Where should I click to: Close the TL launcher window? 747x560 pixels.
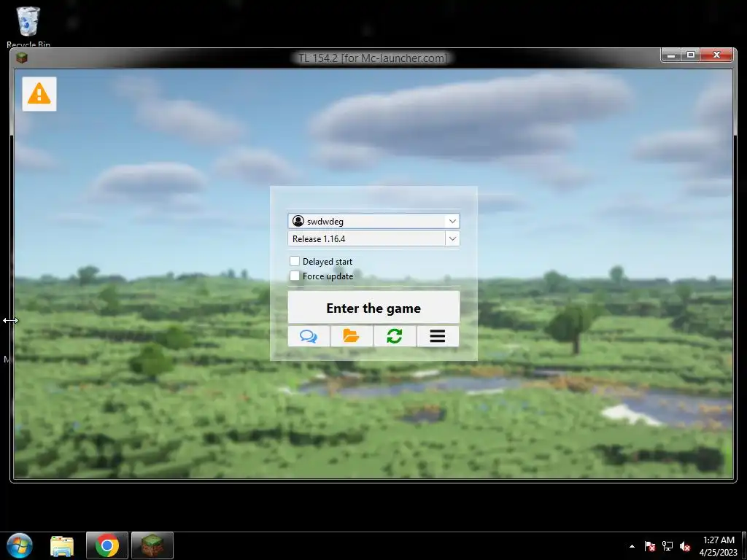click(716, 55)
